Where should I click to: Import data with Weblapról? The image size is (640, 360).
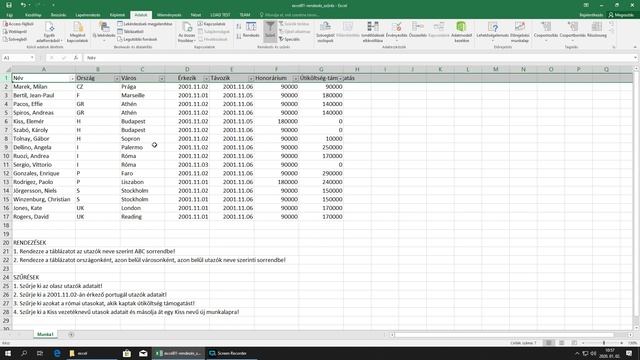click(x=15, y=31)
